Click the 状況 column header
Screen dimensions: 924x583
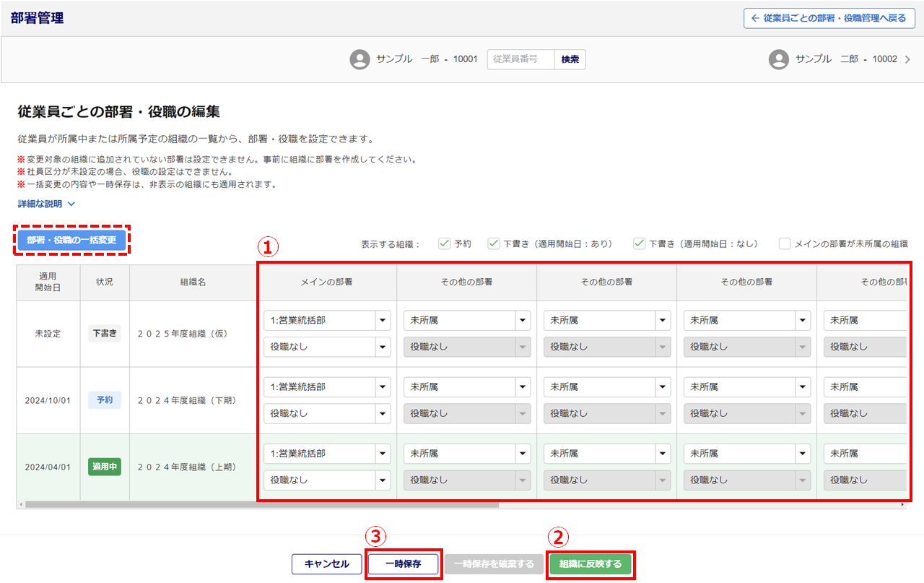(x=105, y=282)
